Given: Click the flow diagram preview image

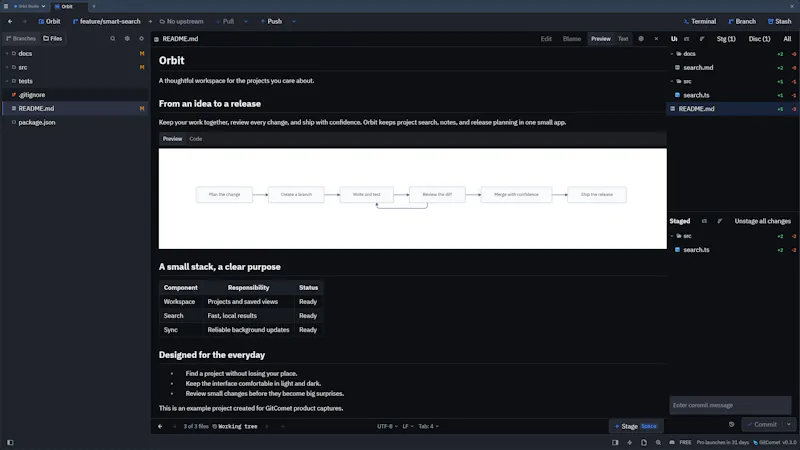Looking at the screenshot, I should click(x=412, y=198).
